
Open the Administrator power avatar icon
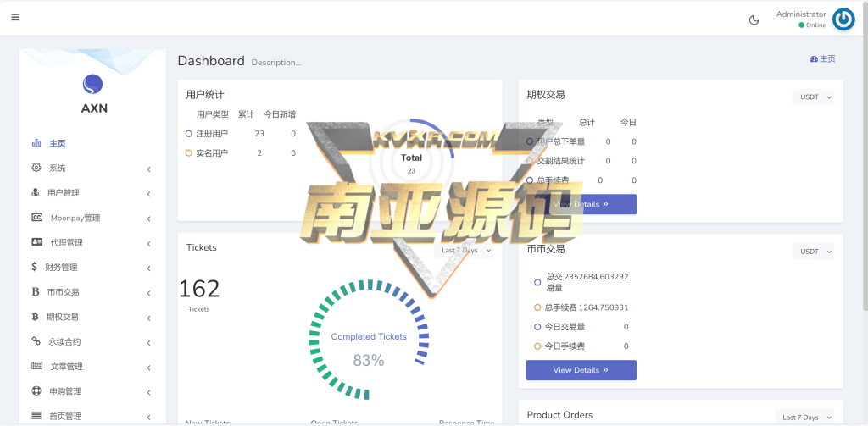(843, 19)
